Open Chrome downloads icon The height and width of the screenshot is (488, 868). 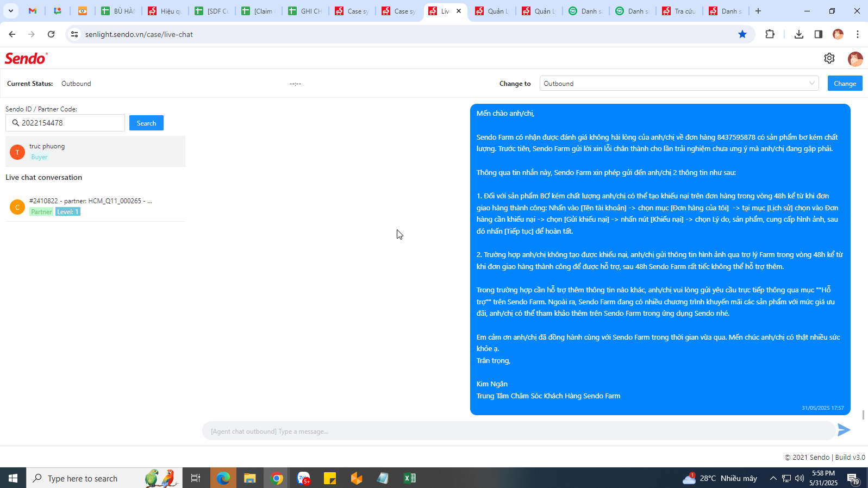[x=798, y=34]
